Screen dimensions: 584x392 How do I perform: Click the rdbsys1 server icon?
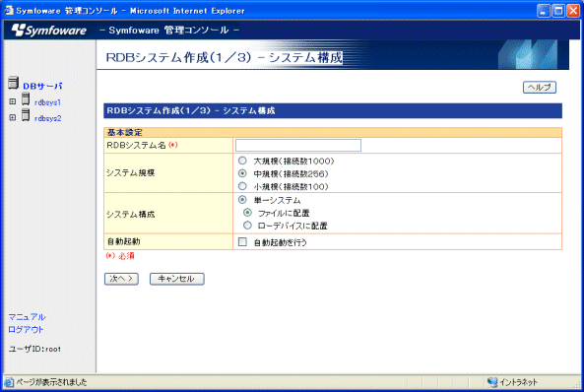point(26,99)
